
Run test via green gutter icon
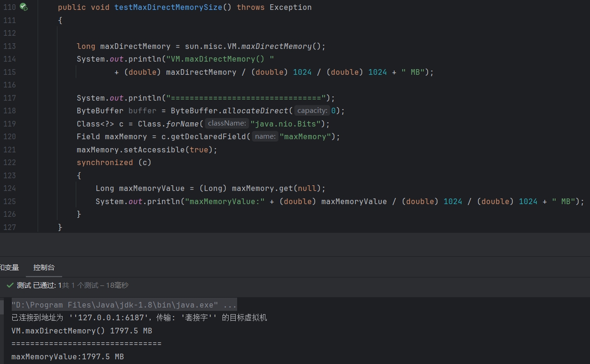click(x=23, y=7)
